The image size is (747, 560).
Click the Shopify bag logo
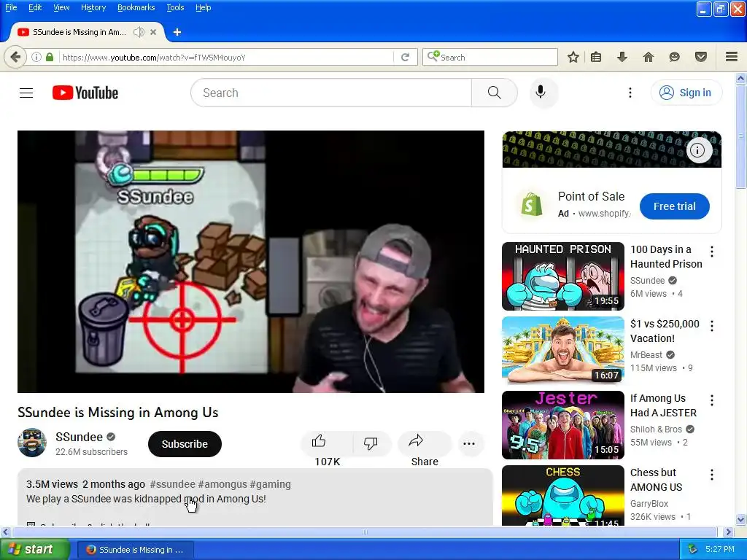[x=532, y=205]
